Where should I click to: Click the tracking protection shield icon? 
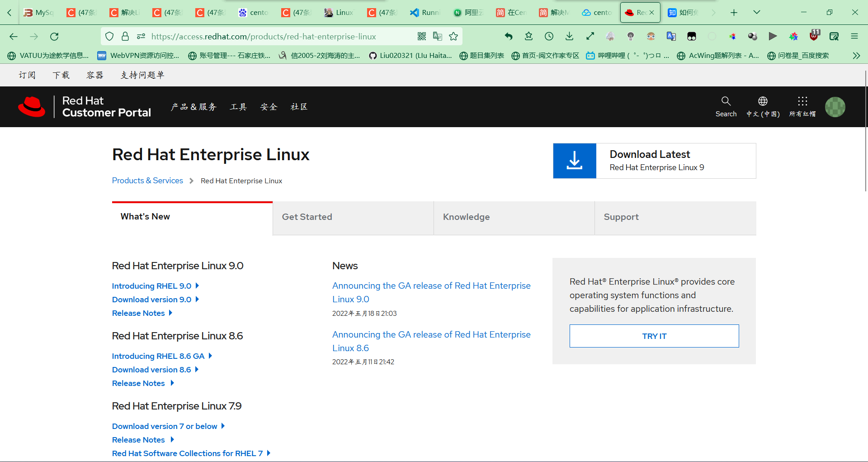[x=109, y=37]
